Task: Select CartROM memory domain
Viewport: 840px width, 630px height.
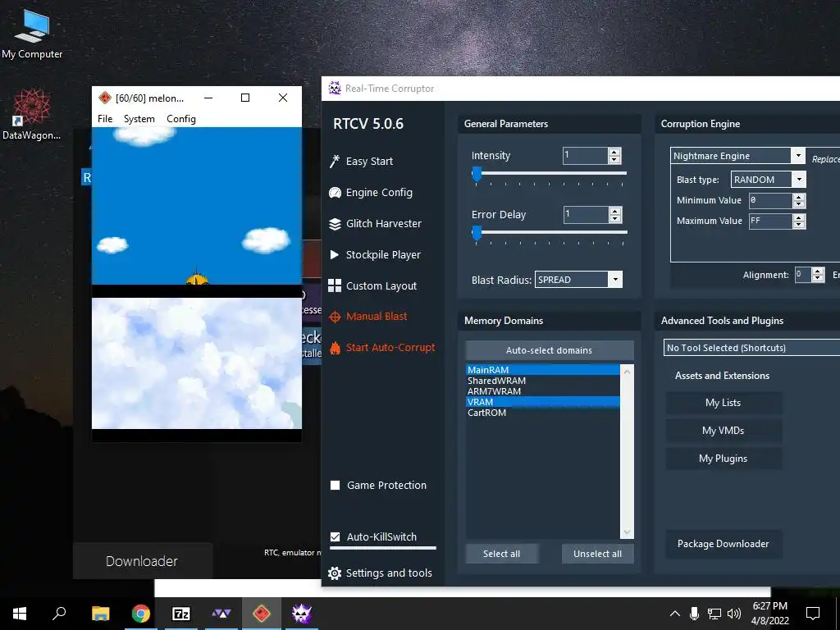Action: (543, 413)
